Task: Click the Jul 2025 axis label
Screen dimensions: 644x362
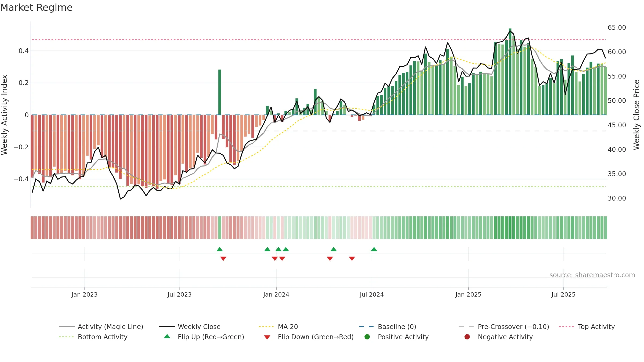Action: pyautogui.click(x=563, y=294)
